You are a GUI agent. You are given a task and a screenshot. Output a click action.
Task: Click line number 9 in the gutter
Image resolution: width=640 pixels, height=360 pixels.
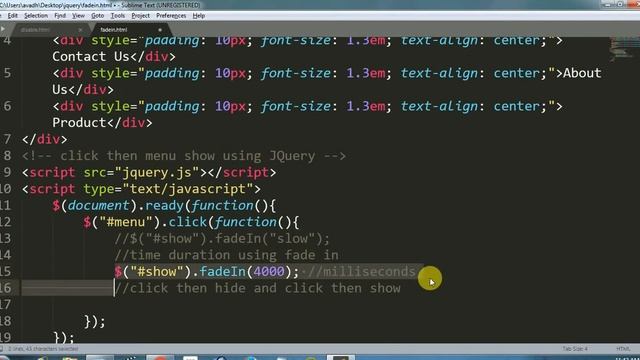[x=7, y=172]
